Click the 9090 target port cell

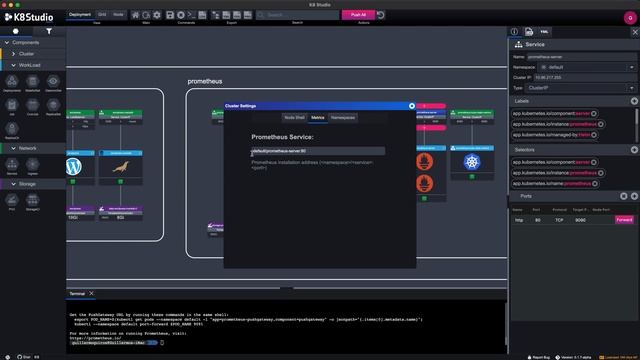pyautogui.click(x=580, y=220)
